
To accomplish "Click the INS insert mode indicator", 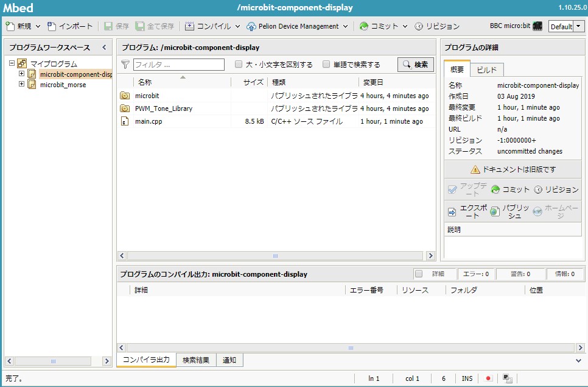I will click(x=467, y=378).
